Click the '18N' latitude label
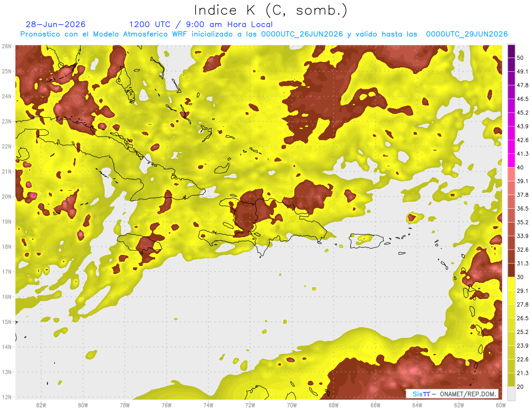532x411 pixels. coord(7,247)
